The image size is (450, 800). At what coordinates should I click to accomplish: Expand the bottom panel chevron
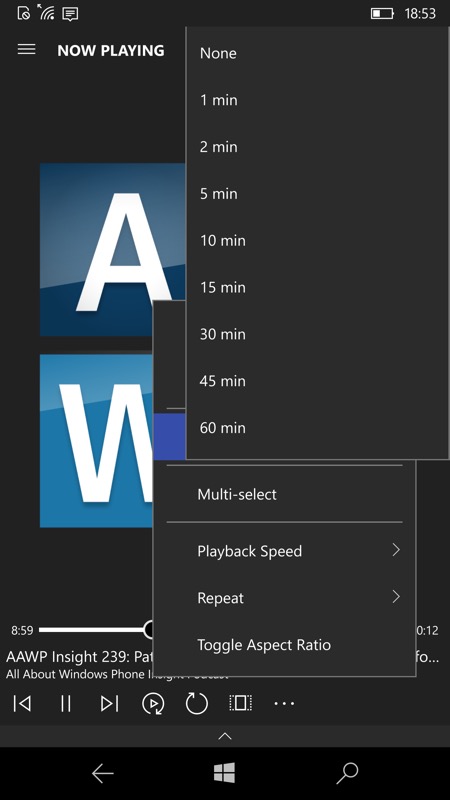(x=225, y=736)
